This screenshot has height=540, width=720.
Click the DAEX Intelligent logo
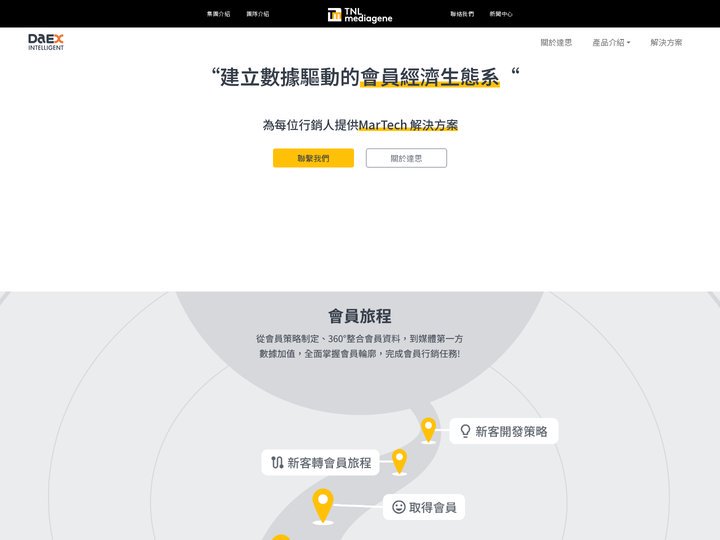click(46, 42)
